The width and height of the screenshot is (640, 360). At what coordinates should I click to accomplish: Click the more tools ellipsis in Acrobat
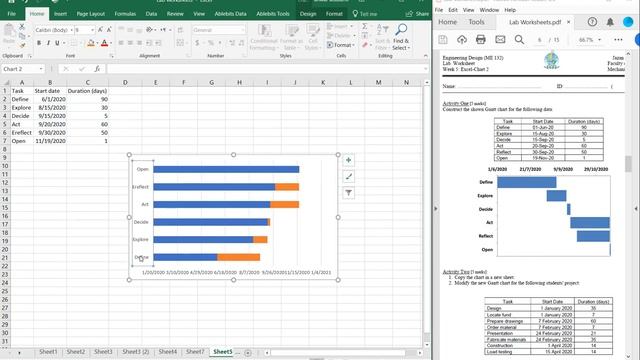tap(618, 40)
